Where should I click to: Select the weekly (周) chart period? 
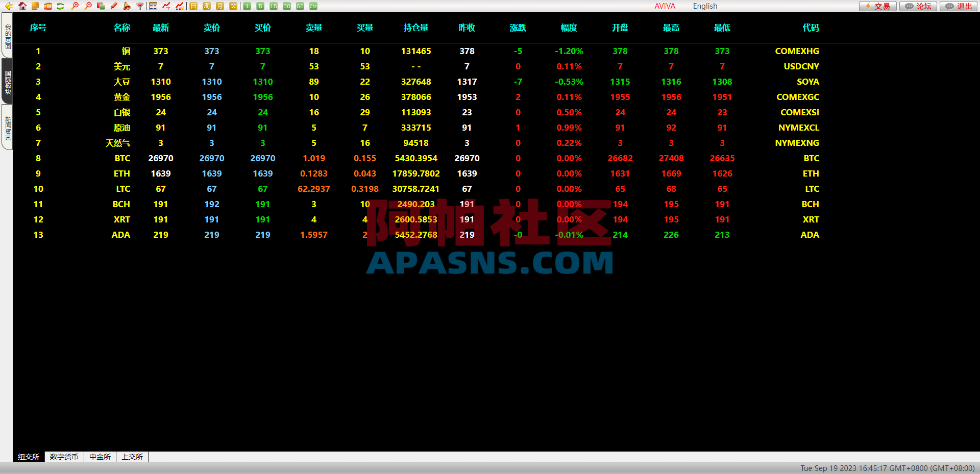207,6
